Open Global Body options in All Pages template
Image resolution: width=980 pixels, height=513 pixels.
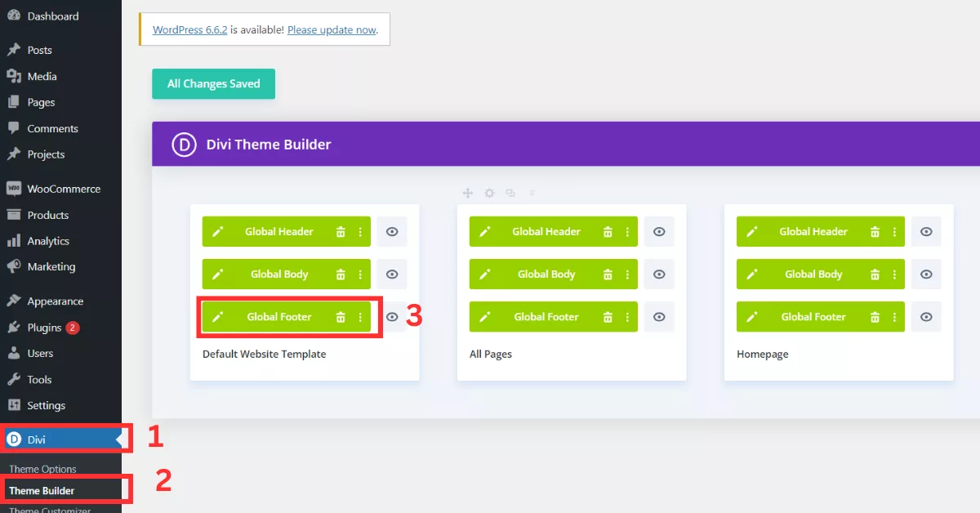627,274
